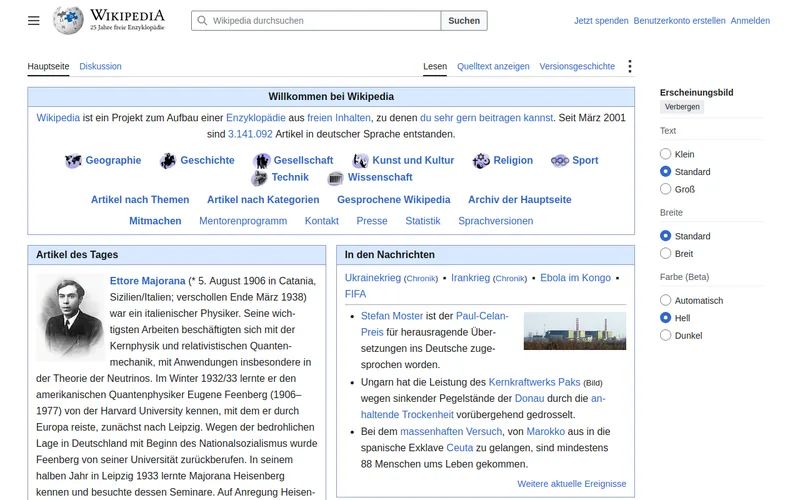Image resolution: width=800 pixels, height=500 pixels.
Task: Select Breit width option
Action: pos(665,253)
